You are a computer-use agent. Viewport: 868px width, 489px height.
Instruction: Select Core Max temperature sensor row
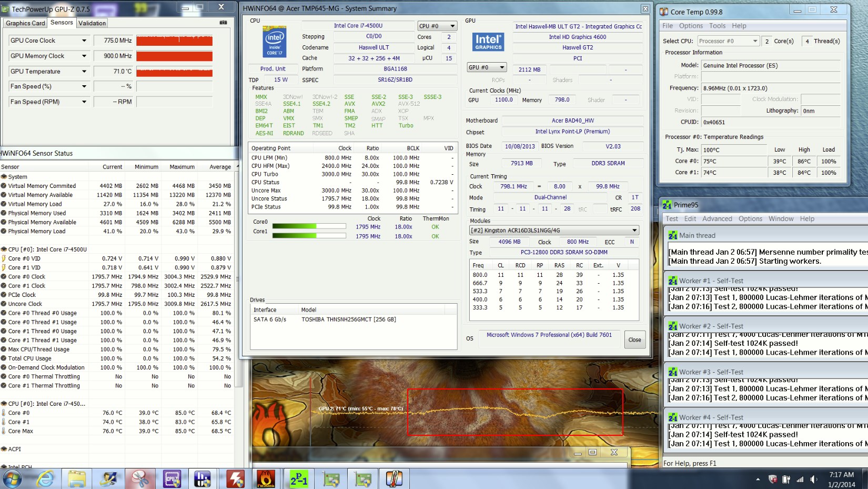point(117,431)
